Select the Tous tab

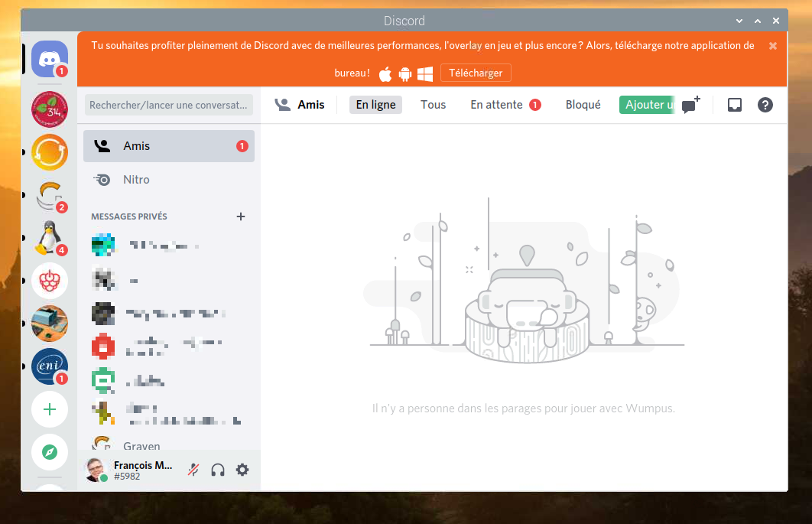click(433, 105)
